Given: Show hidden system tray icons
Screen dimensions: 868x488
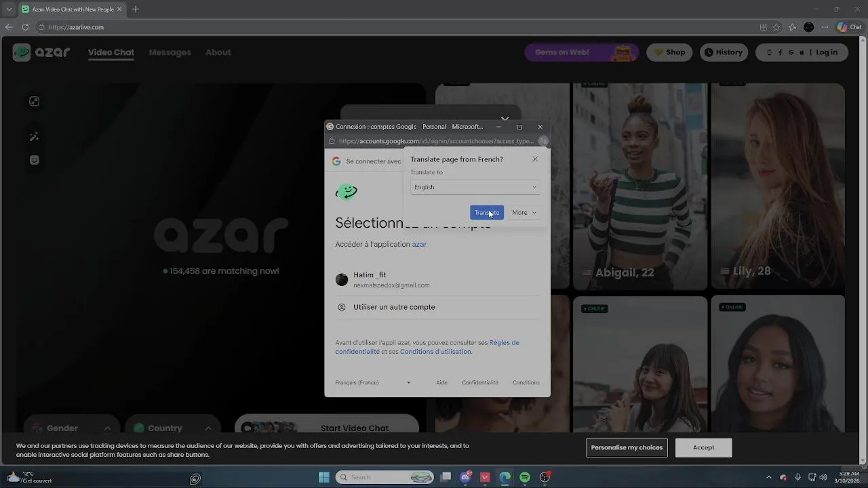Looking at the screenshot, I should pos(769,477).
